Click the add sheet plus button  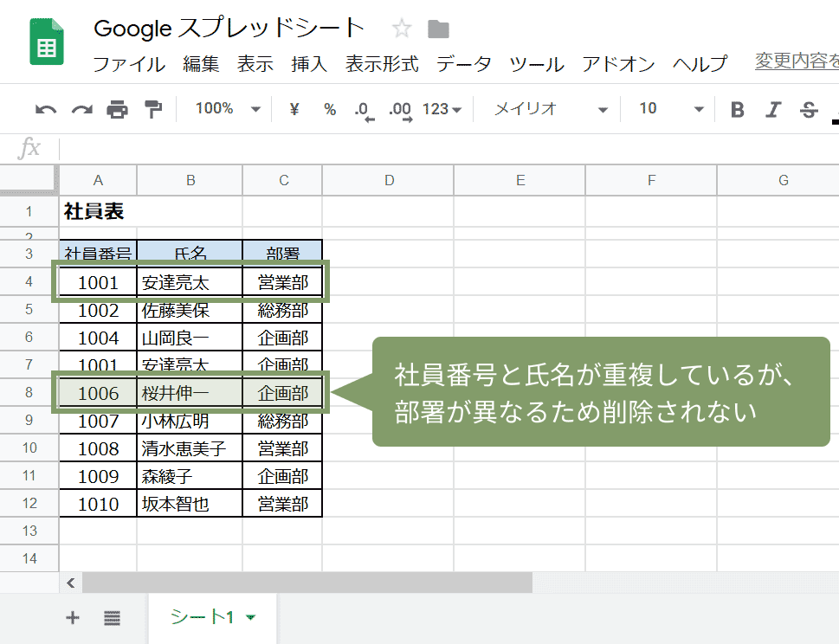(73, 617)
